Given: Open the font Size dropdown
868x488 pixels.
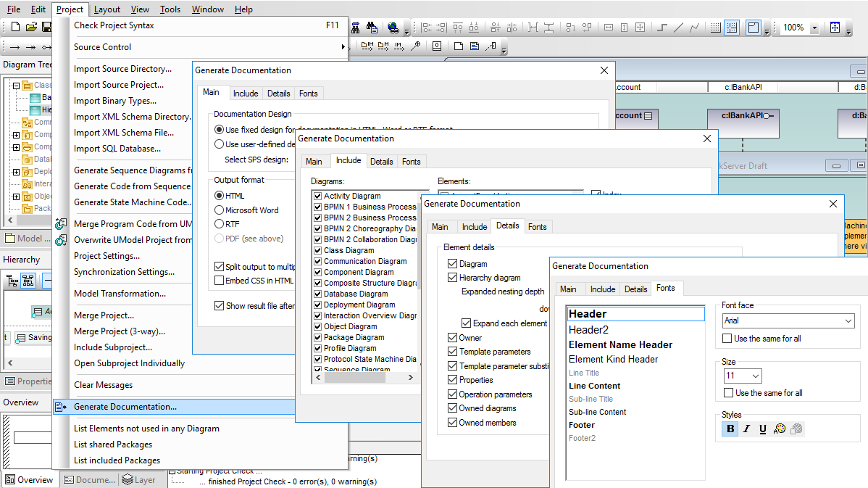Looking at the screenshot, I should click(743, 376).
